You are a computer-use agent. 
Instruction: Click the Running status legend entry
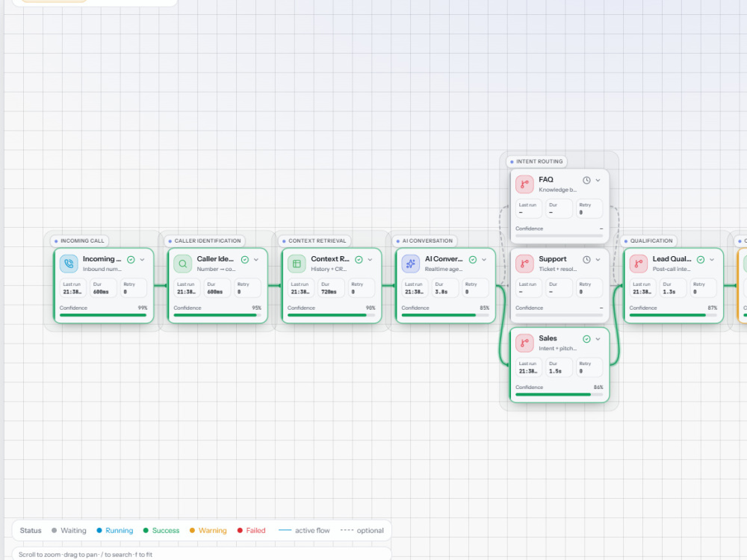115,530
